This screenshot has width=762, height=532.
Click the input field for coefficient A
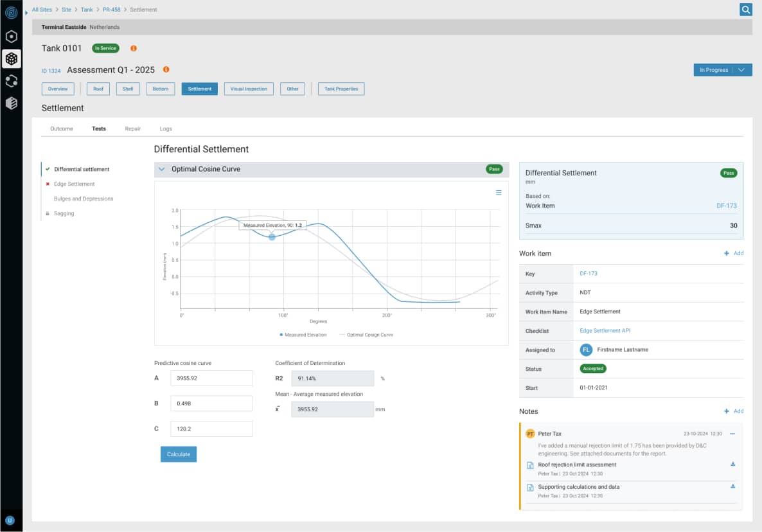point(211,378)
